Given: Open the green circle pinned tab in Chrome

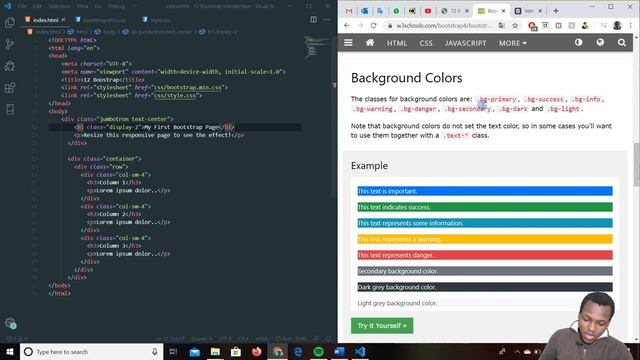Looking at the screenshot, I should coord(396,11).
